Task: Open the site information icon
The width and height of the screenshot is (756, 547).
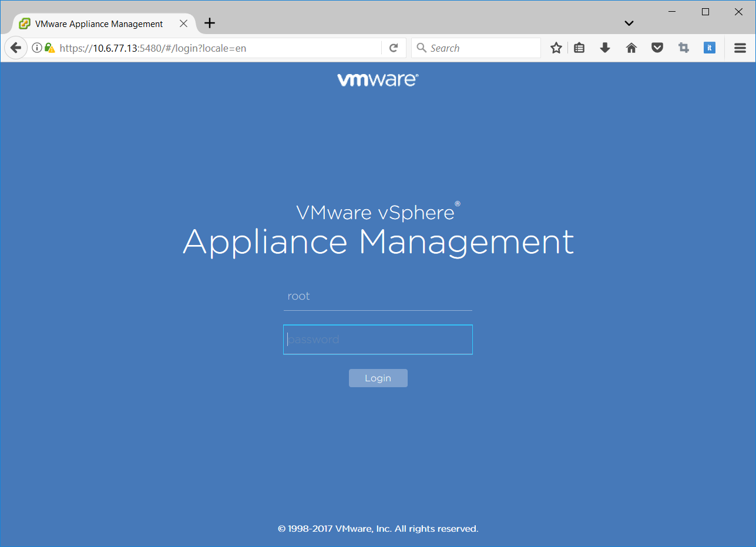Action: point(37,48)
